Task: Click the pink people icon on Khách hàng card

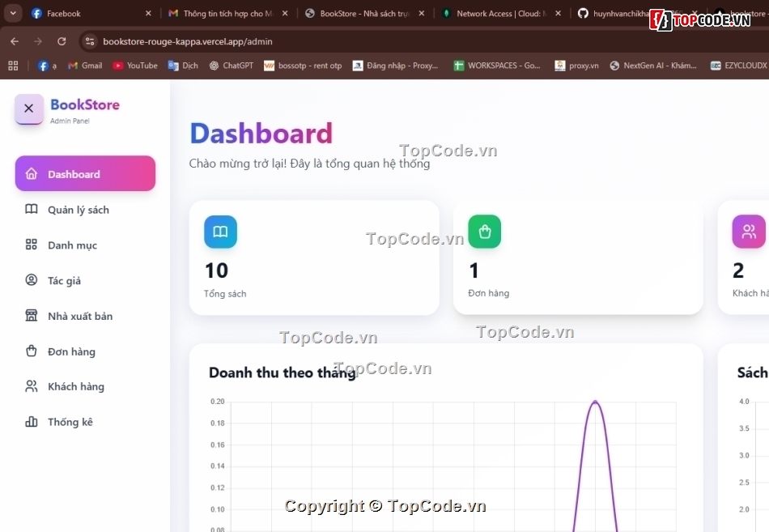Action: [748, 231]
